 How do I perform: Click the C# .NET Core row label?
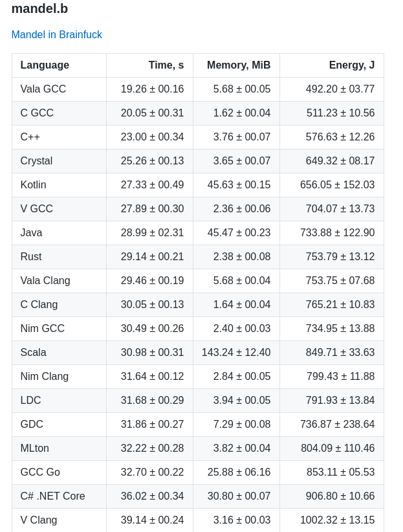click(52, 496)
